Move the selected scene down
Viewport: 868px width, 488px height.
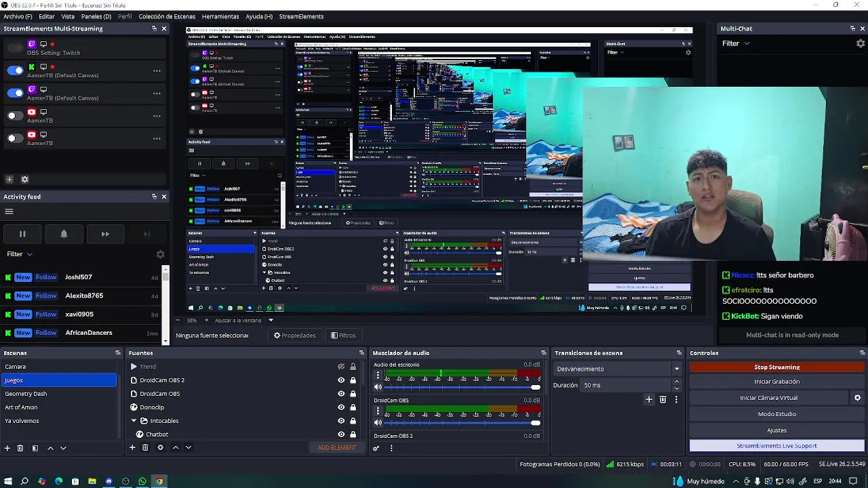click(63, 448)
